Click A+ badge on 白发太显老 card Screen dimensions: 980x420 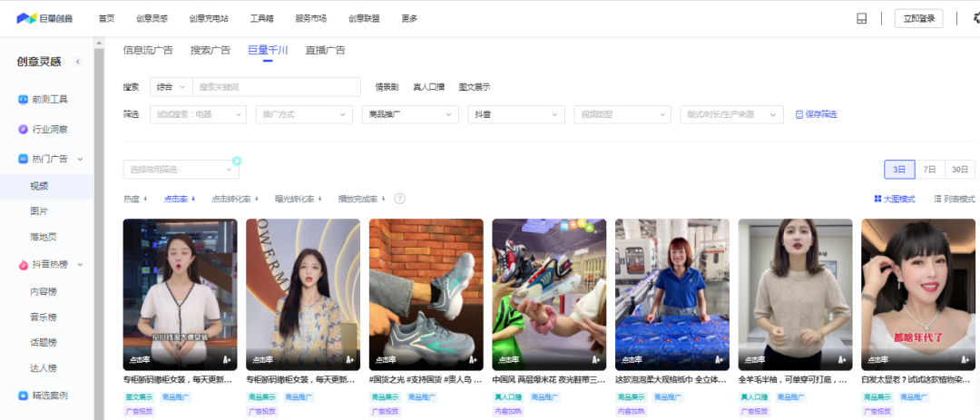tap(965, 359)
